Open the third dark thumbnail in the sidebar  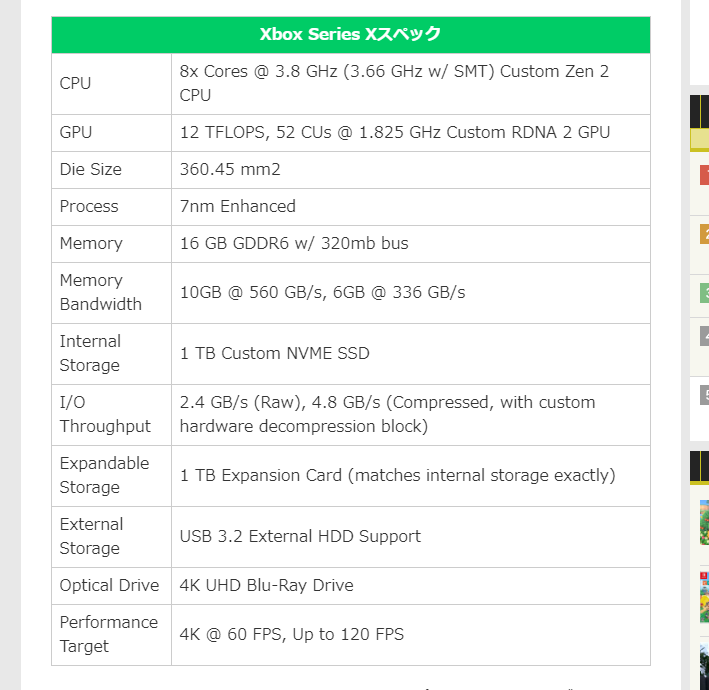coord(704,665)
